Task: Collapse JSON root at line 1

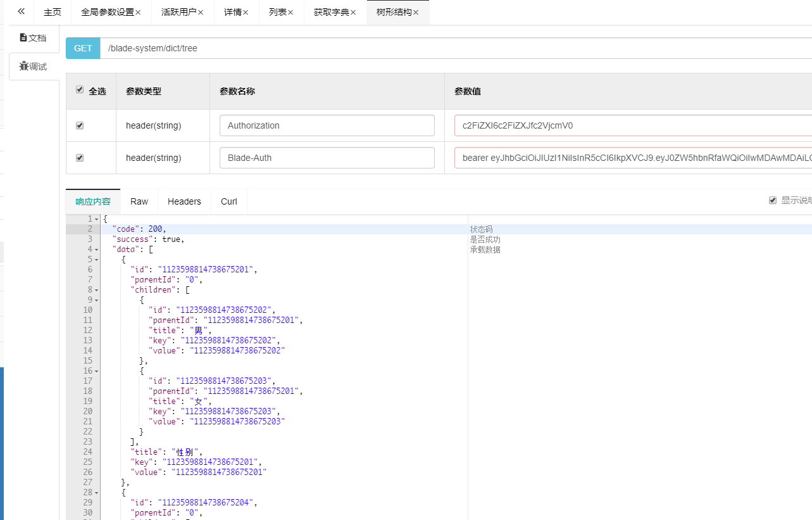Action: (x=97, y=219)
